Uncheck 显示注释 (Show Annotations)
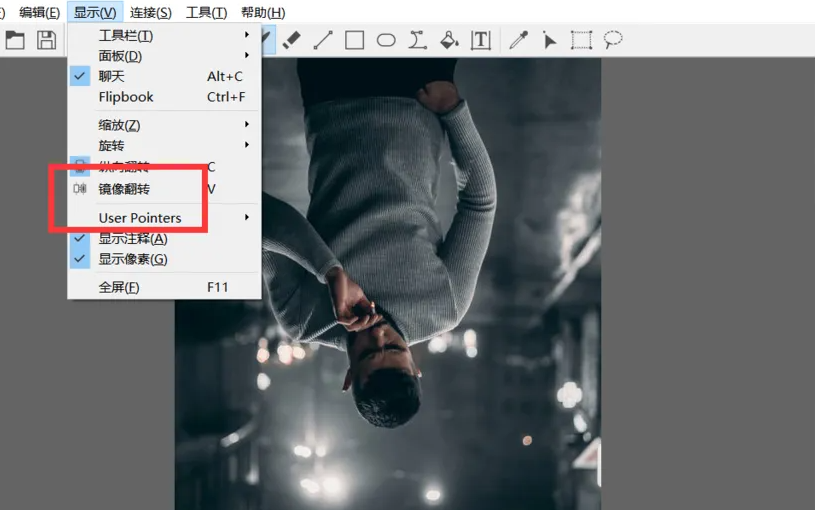815x510 pixels. coord(132,239)
